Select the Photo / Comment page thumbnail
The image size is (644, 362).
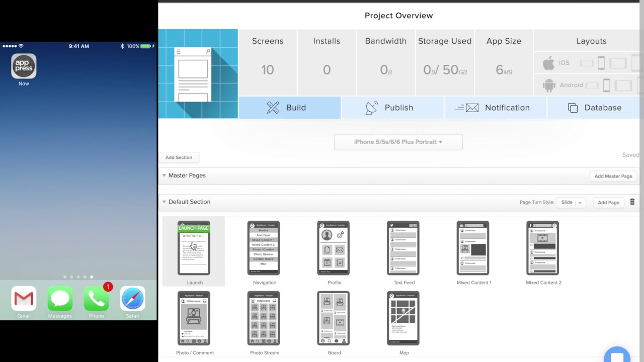(x=194, y=318)
